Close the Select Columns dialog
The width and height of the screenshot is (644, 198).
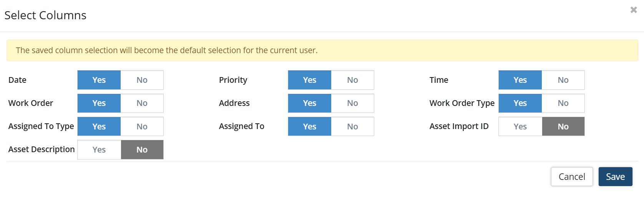(634, 10)
